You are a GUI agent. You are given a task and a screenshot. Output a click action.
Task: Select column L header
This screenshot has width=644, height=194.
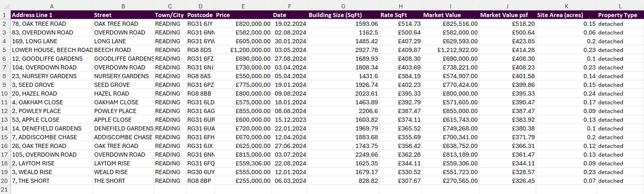click(620, 6)
